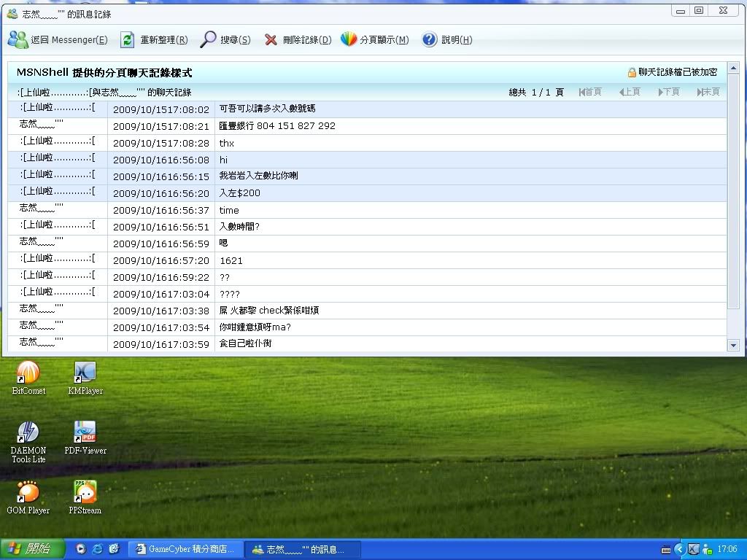Click the keyboard icon in system tray
Screen dimensions: 747x560
point(666,550)
